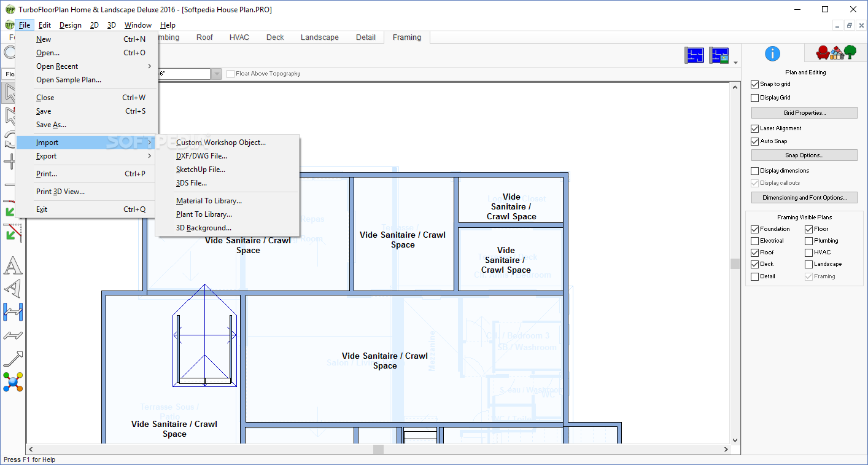Switch to the blue 2D floor plan view
This screenshot has width=868, height=465.
694,55
